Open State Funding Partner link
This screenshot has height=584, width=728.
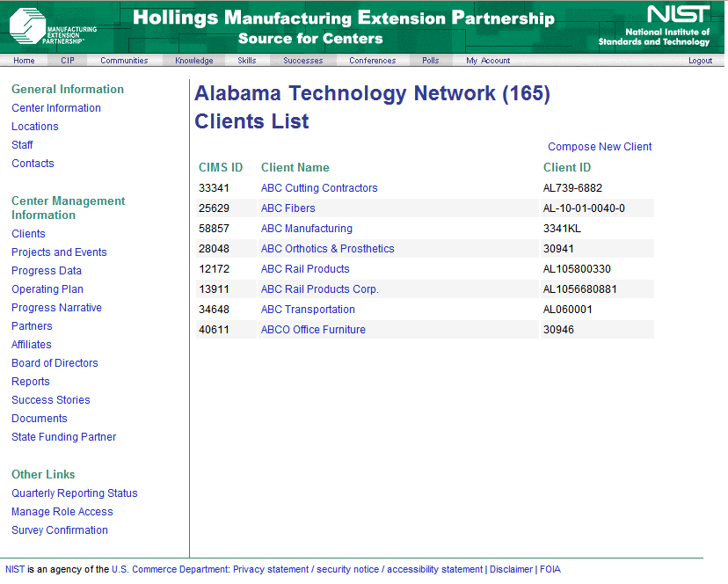[63, 437]
